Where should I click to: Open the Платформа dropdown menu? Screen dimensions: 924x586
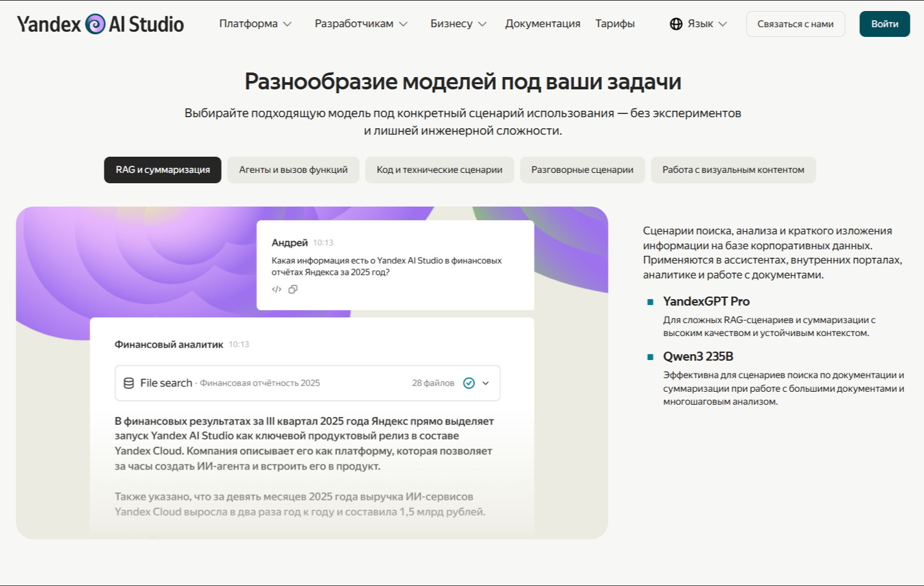(x=255, y=24)
